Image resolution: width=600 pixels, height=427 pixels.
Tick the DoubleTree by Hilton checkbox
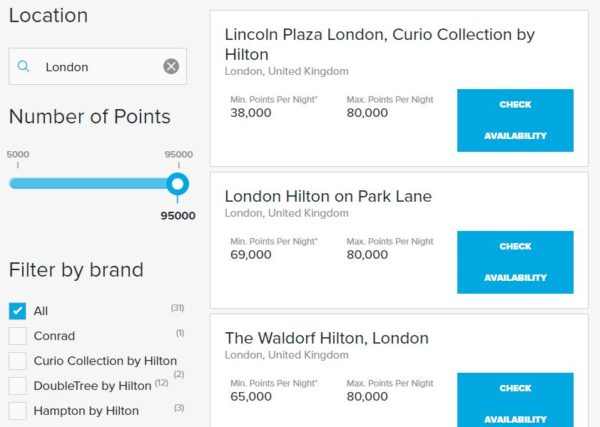pos(17,386)
